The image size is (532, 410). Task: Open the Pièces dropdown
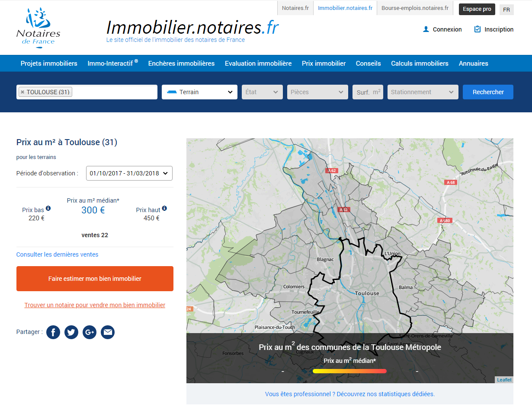317,92
